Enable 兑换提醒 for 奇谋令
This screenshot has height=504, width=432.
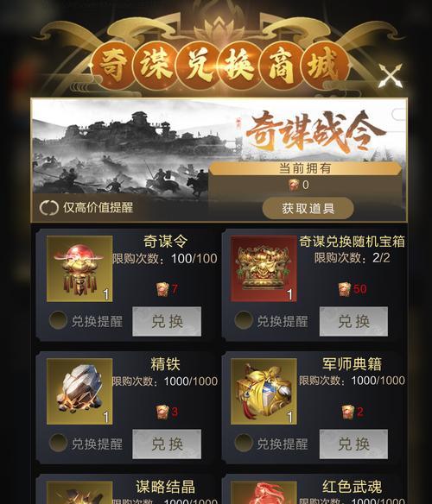tap(58, 320)
